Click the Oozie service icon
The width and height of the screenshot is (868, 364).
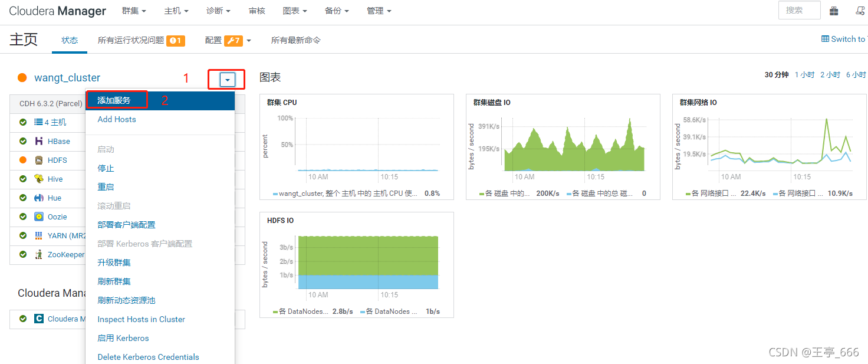(39, 217)
